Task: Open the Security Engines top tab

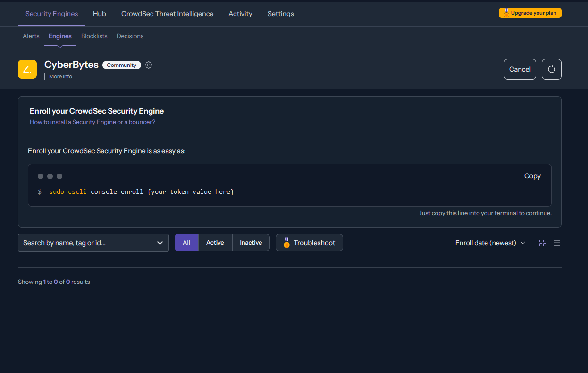Action: (52, 14)
